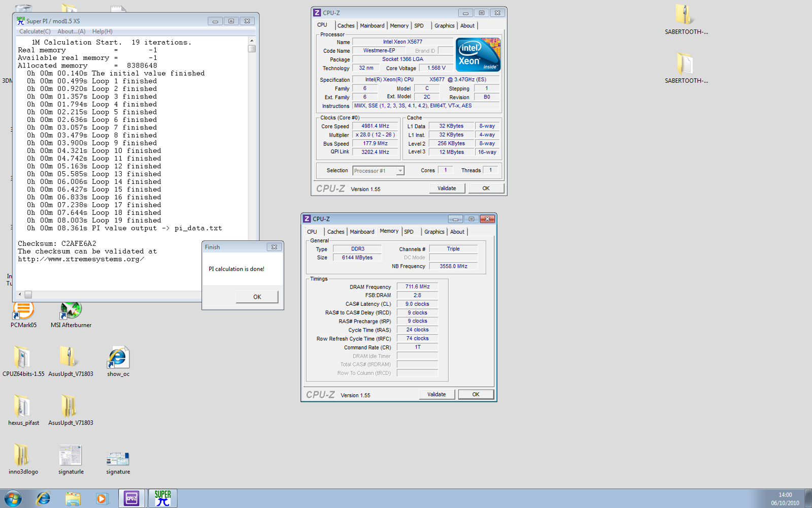Click the processor name Intel Xeon X5677
Screen dimensions: 812x508
pyautogui.click(x=402, y=42)
